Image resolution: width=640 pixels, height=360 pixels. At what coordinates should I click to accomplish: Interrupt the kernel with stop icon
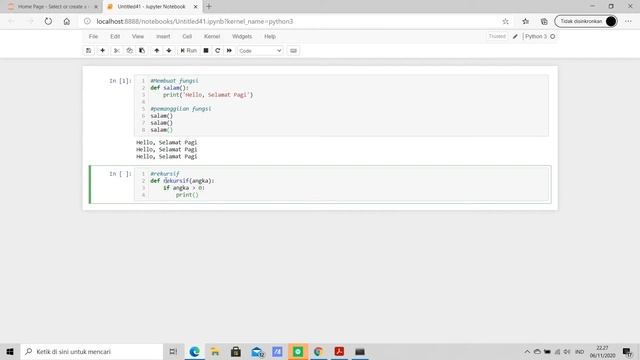(x=206, y=51)
